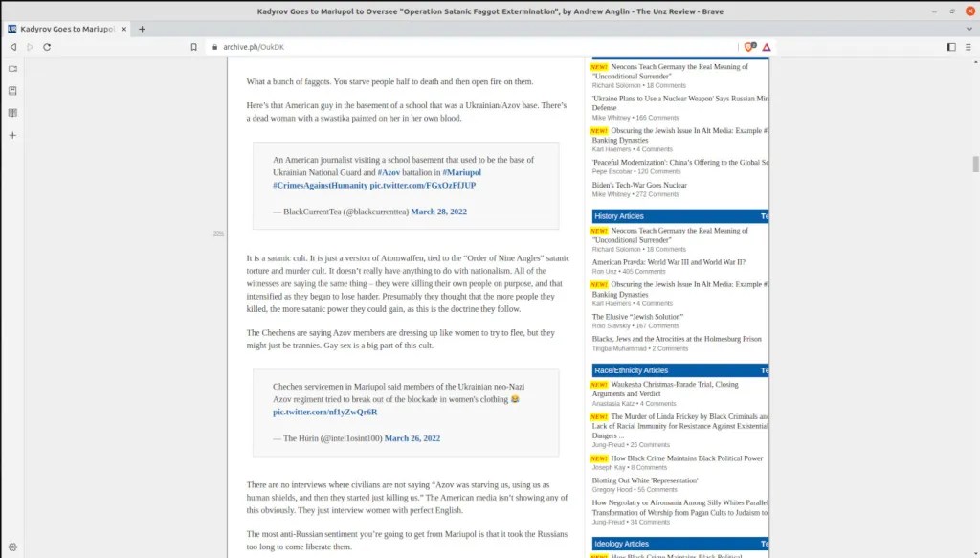
Task: Open the #Mariupol hashtag link
Action: 462,172
